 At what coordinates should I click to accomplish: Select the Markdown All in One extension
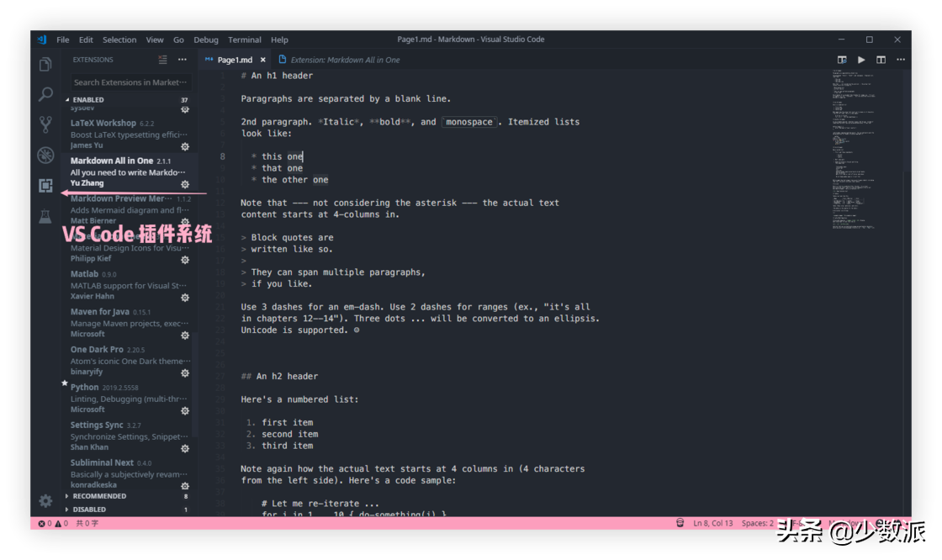pos(129,172)
